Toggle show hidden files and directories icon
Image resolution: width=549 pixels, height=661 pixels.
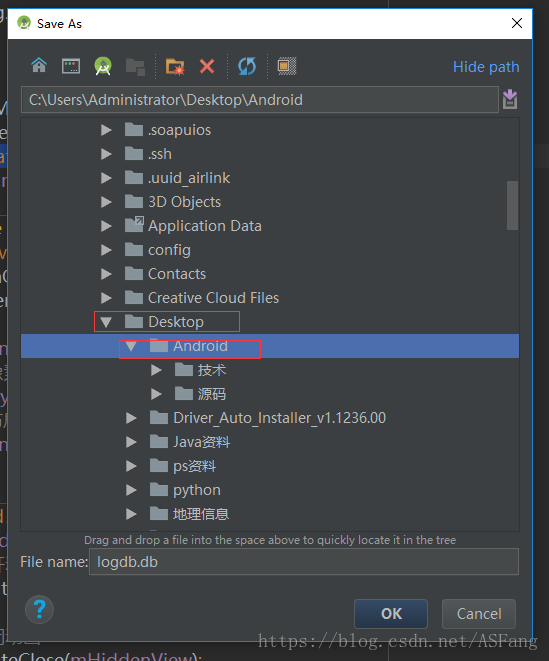click(287, 66)
